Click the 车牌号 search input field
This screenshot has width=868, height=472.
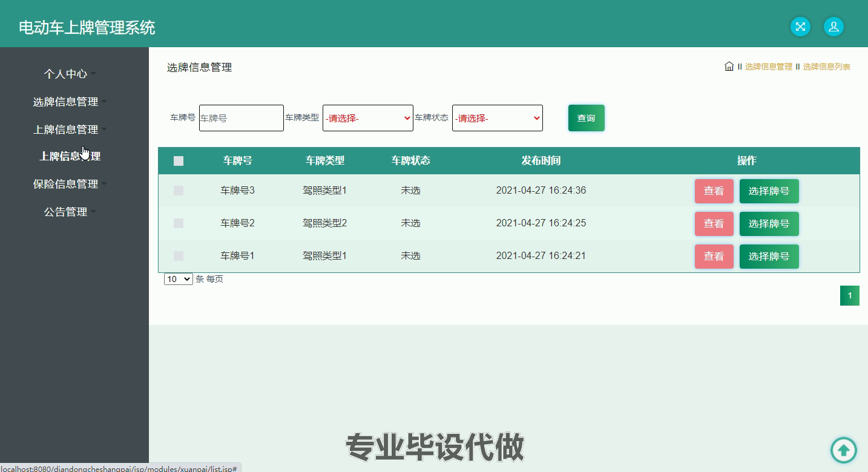coord(242,118)
